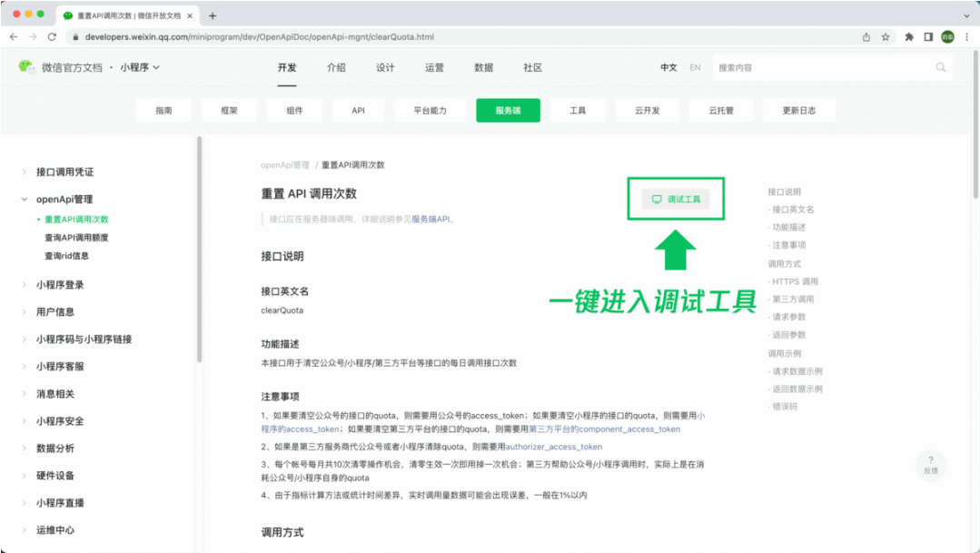Image resolution: width=980 pixels, height=553 pixels.
Task: Follow the 第三方平台的component_access_token link
Action: click(604, 430)
